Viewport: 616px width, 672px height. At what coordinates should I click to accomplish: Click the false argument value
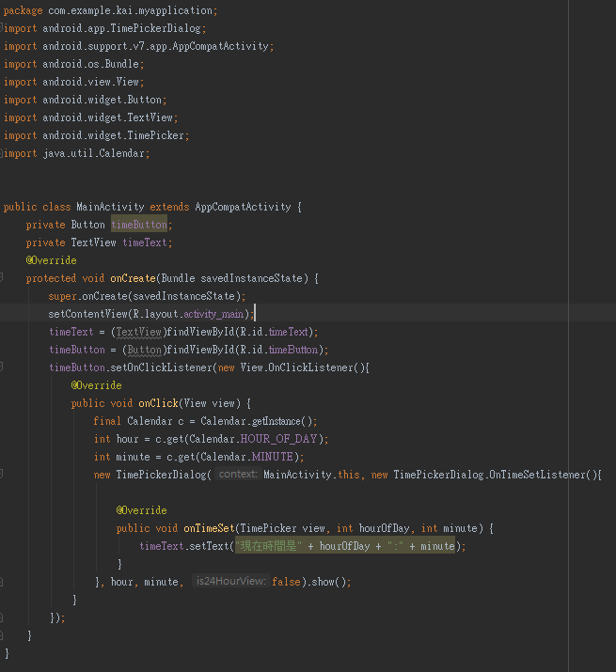coord(286,582)
